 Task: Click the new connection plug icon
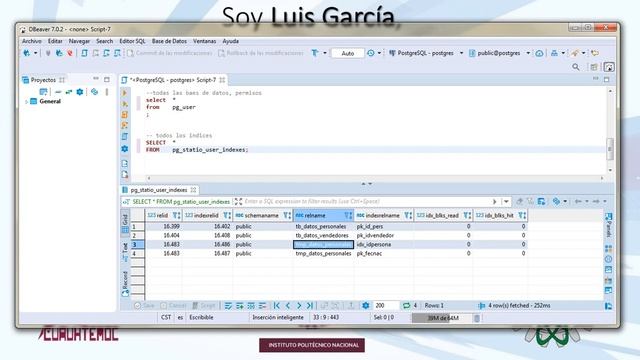click(x=27, y=53)
